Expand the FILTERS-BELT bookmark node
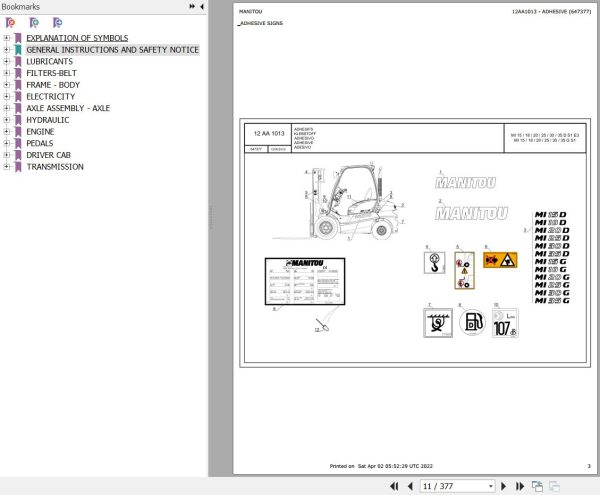Image resolution: width=600 pixels, height=495 pixels. pos(6,73)
